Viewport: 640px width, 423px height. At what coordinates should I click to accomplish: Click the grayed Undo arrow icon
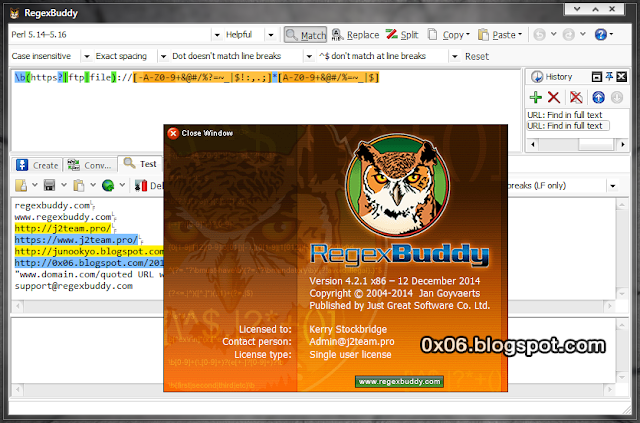(x=539, y=35)
